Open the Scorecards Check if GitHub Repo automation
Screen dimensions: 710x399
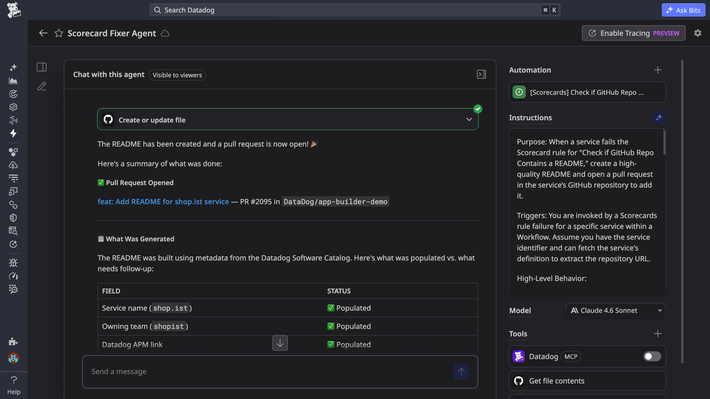(x=587, y=92)
